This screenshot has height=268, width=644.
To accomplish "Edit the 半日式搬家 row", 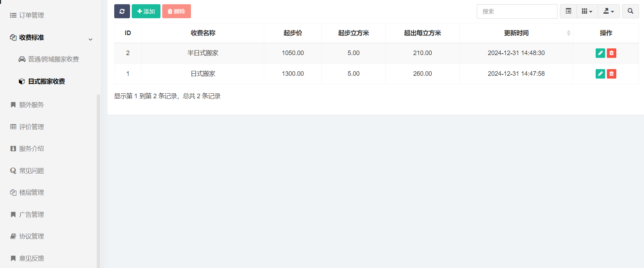I will click(600, 53).
